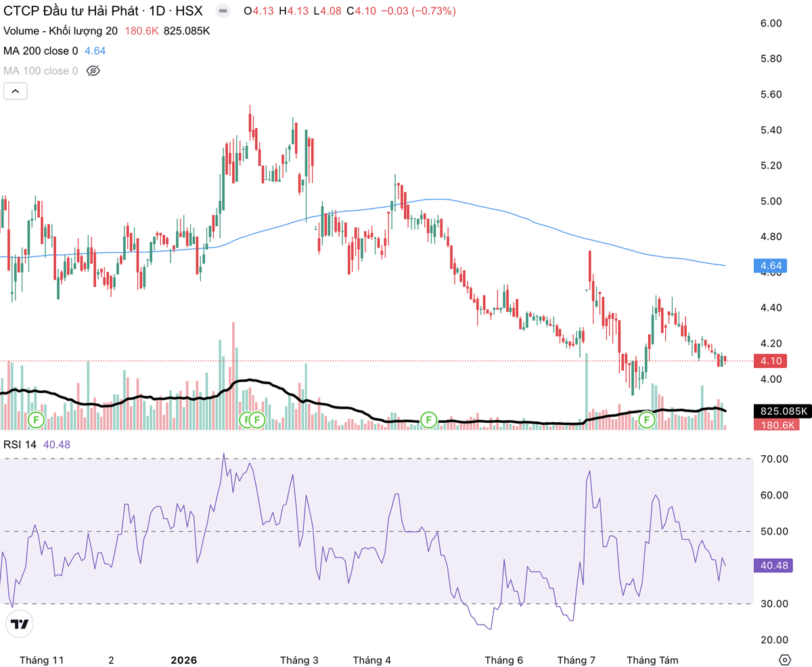Click the Tháng 7 time axis label

pyautogui.click(x=576, y=660)
